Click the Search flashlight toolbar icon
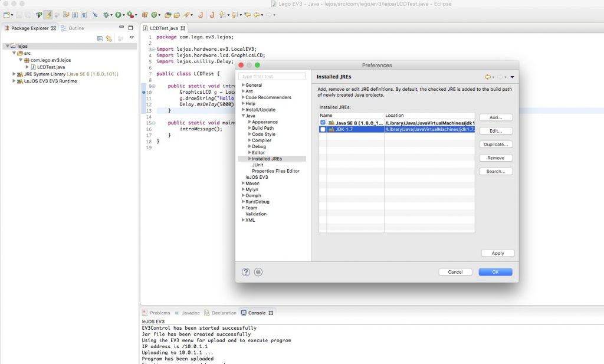604x364 pixels. (187, 15)
